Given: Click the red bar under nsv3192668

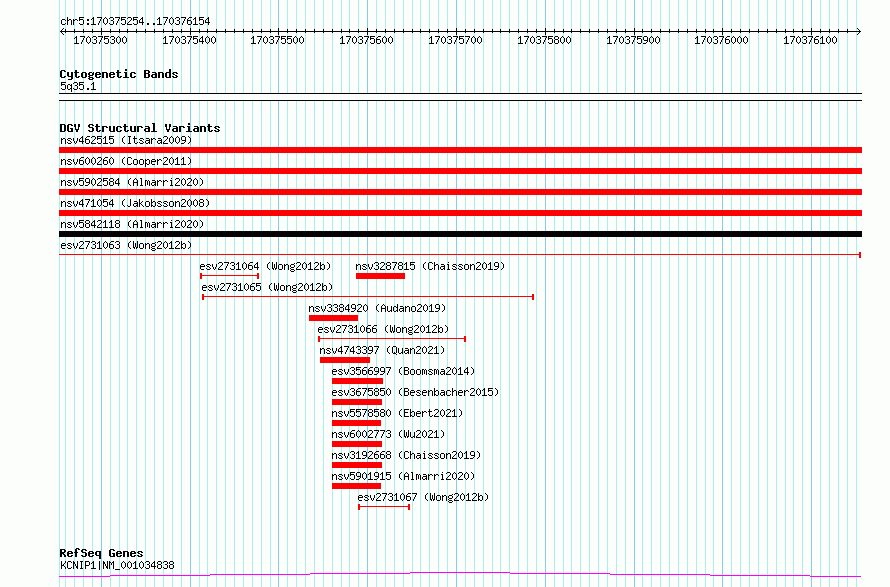Looking at the screenshot, I should click(x=357, y=465).
